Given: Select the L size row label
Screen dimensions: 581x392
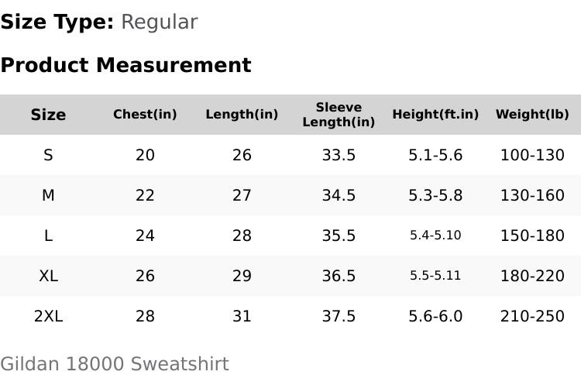Looking at the screenshot, I should pyautogui.click(x=48, y=236).
